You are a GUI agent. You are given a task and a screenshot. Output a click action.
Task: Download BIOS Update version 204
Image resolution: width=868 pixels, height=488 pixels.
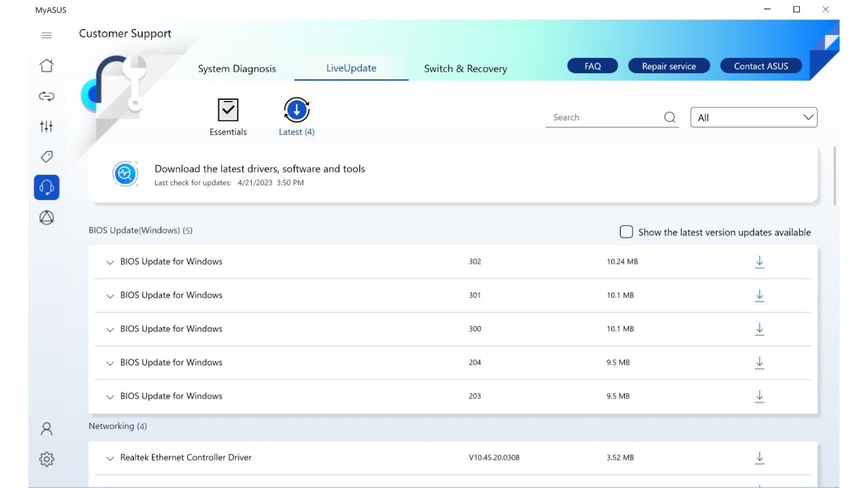click(759, 363)
